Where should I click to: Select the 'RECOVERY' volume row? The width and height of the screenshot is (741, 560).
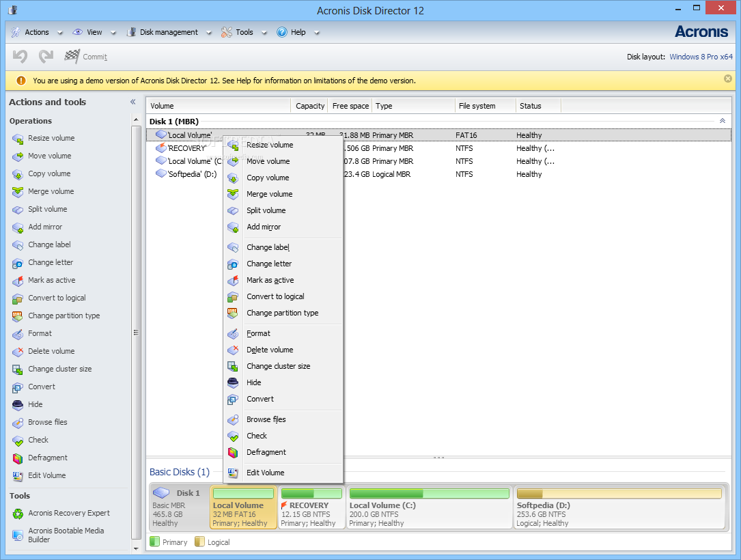(438, 148)
